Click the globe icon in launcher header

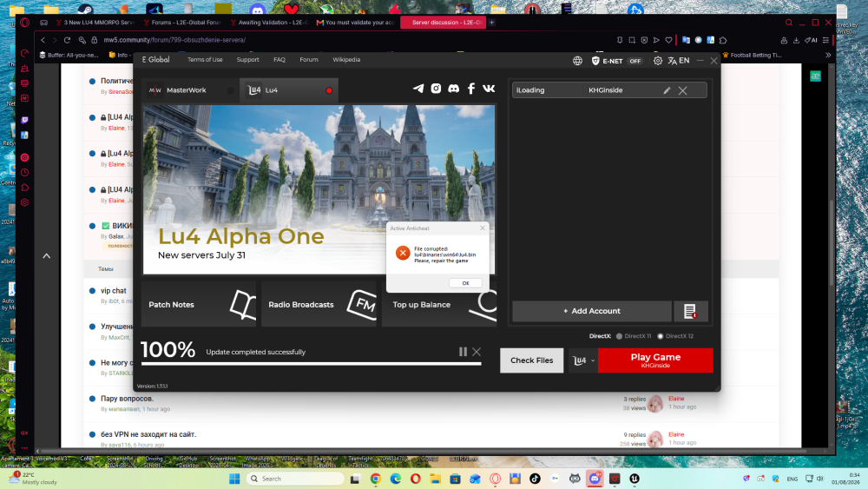[577, 61]
